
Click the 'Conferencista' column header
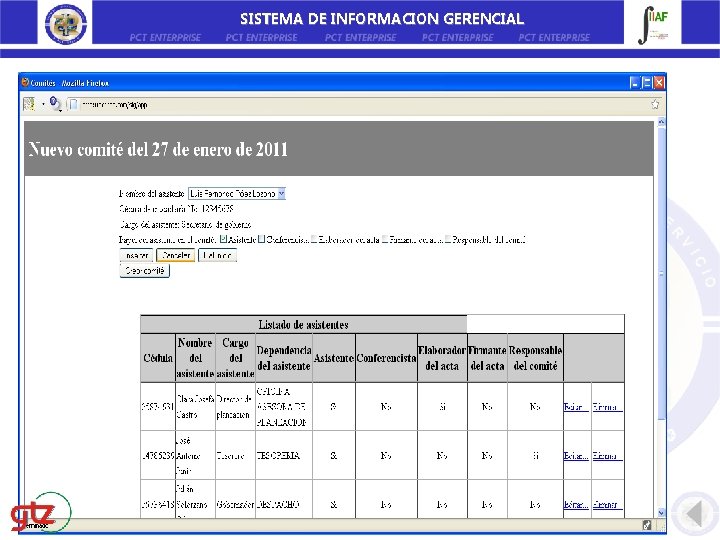386,358
